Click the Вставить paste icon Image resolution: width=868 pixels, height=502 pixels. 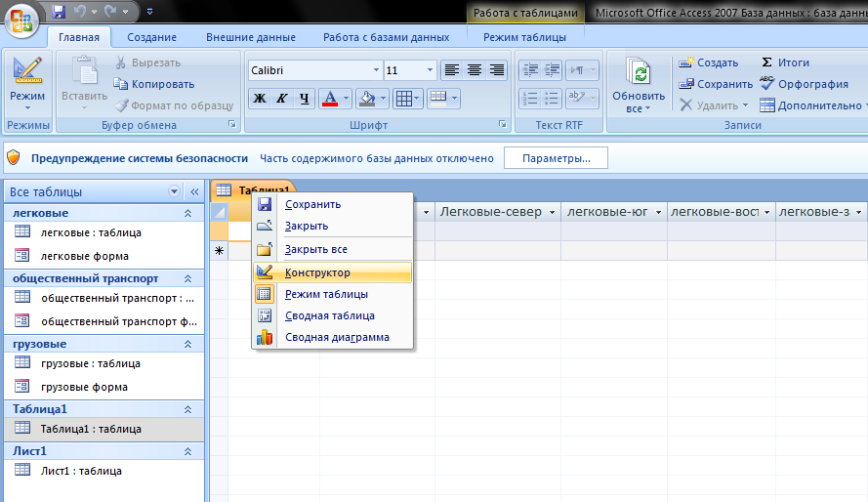tap(84, 71)
